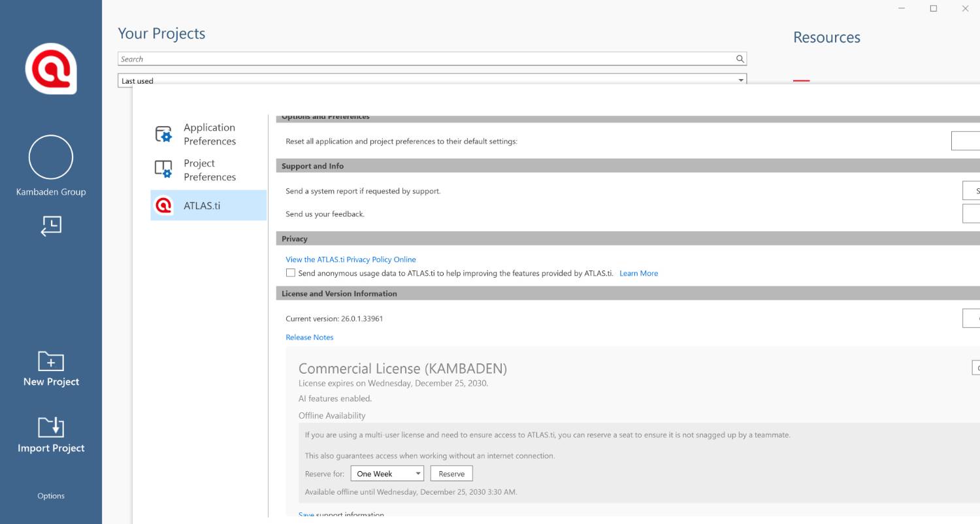Click the reset preferences button

click(966, 140)
